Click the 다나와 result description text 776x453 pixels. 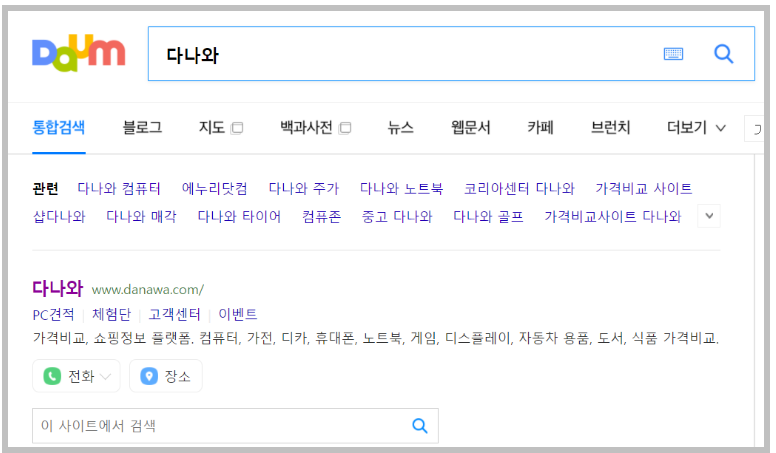coord(376,338)
